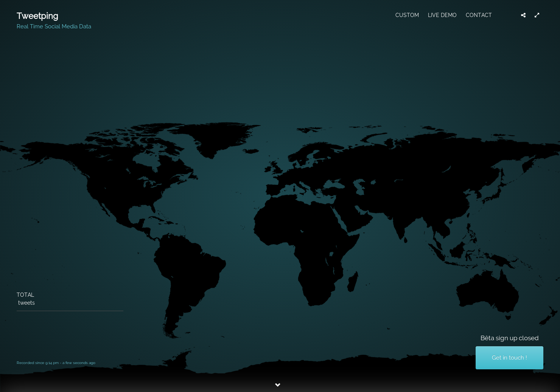This screenshot has height=392, width=560.
Task: Click the Get in touch button
Action: pyautogui.click(x=509, y=358)
